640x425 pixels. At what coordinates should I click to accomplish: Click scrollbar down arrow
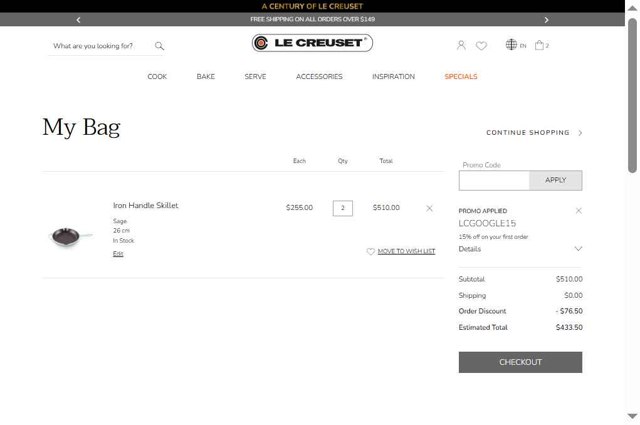coord(632,416)
